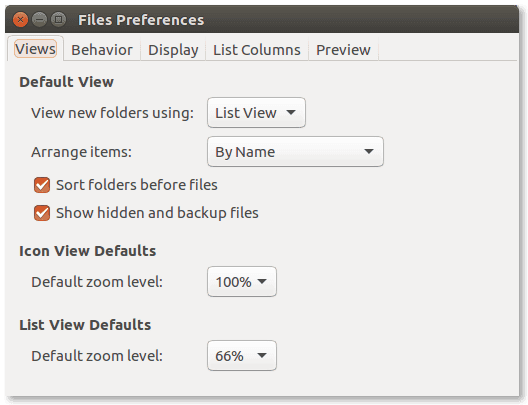Disable Show hidden and backup files
528x405 pixels.
point(42,213)
